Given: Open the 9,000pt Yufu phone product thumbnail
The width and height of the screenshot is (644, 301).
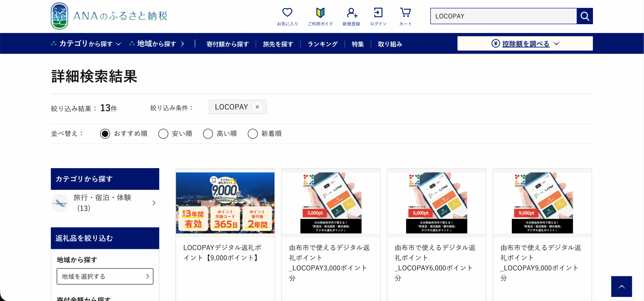Looking at the screenshot, I should [x=542, y=203].
